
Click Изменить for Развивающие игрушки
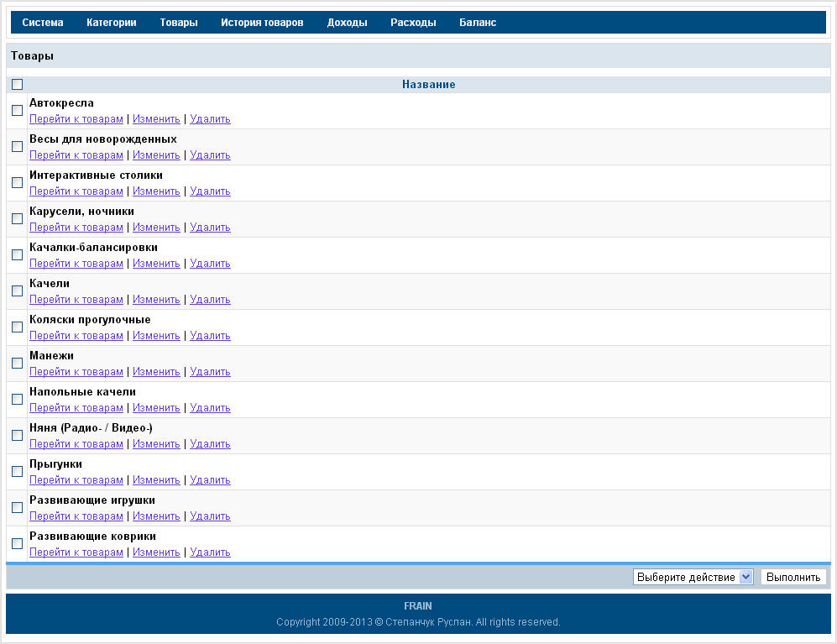(x=156, y=516)
